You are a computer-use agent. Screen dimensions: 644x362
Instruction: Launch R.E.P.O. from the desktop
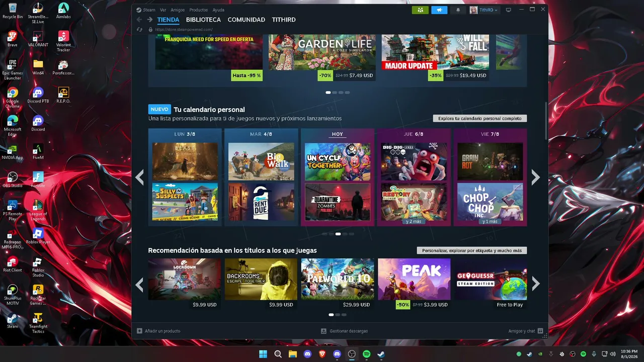pos(63,95)
